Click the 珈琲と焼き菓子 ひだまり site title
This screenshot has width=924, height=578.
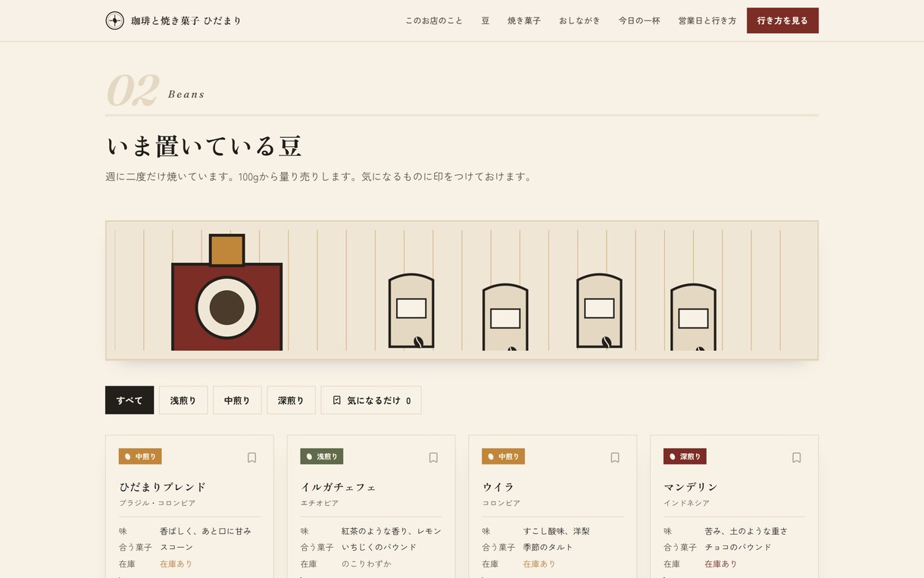pyautogui.click(x=186, y=20)
